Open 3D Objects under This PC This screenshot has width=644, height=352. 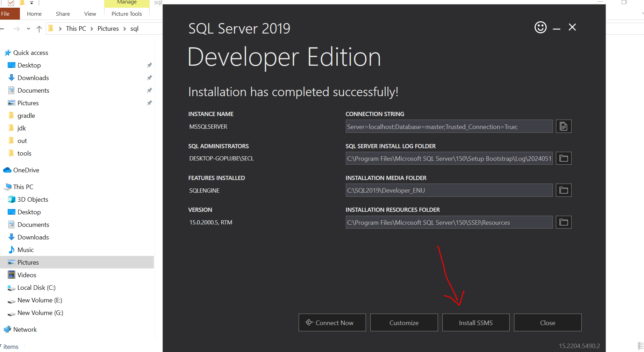pos(33,200)
